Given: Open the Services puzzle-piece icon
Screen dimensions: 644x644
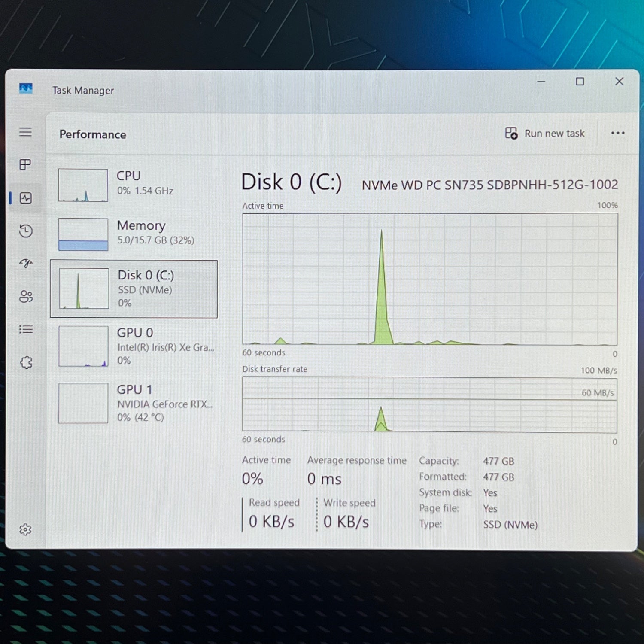Looking at the screenshot, I should [26, 362].
